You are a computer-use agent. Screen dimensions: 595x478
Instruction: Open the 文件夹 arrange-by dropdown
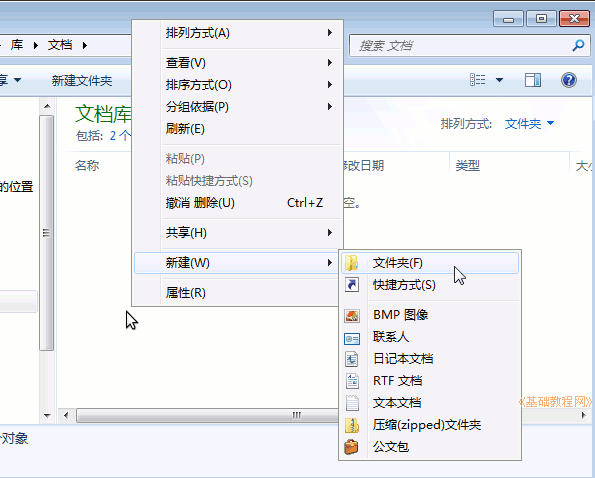click(529, 123)
